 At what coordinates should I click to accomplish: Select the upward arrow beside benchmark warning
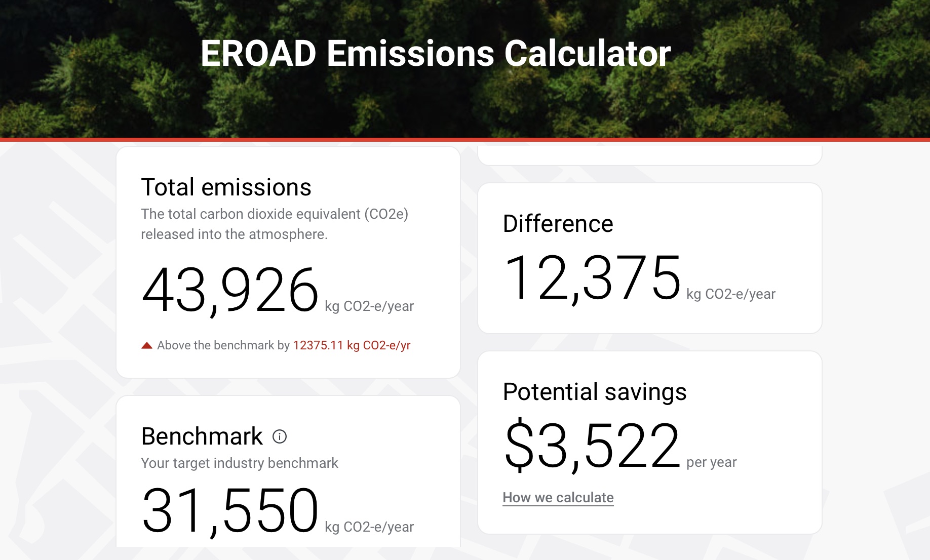pos(146,345)
